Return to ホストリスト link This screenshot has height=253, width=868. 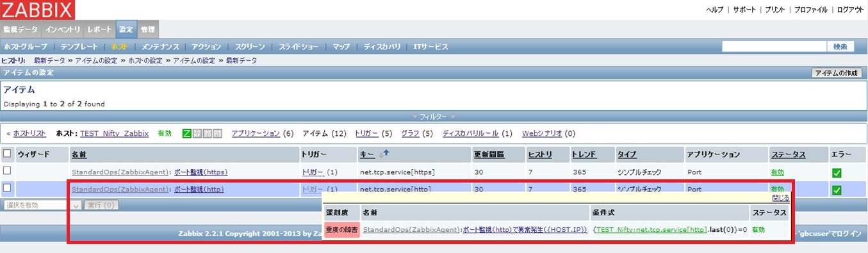[x=29, y=133]
